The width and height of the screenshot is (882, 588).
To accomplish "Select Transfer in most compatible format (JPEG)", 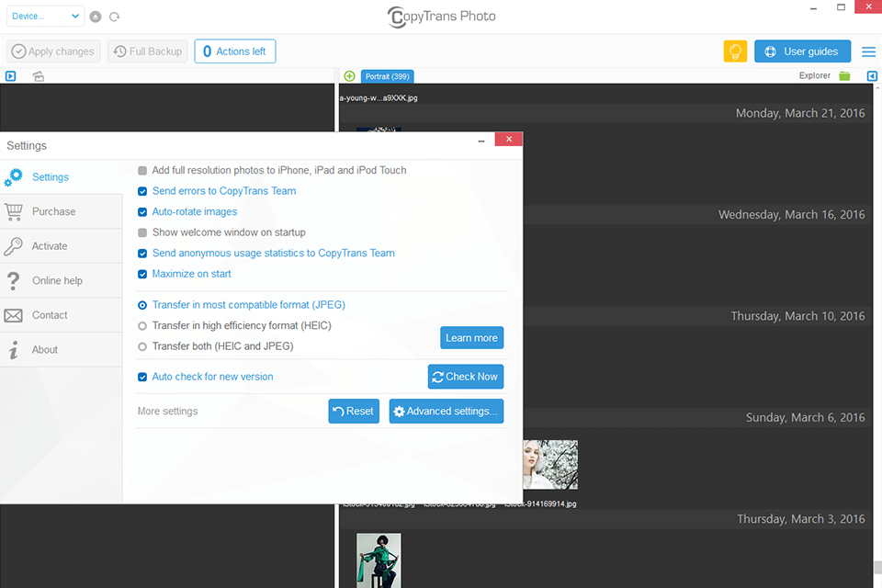I will coord(142,305).
